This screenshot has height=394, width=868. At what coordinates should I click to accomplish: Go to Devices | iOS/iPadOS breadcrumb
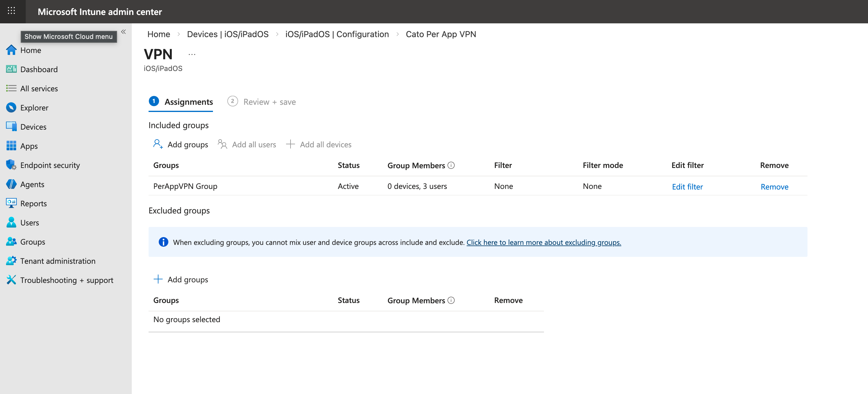tap(228, 34)
